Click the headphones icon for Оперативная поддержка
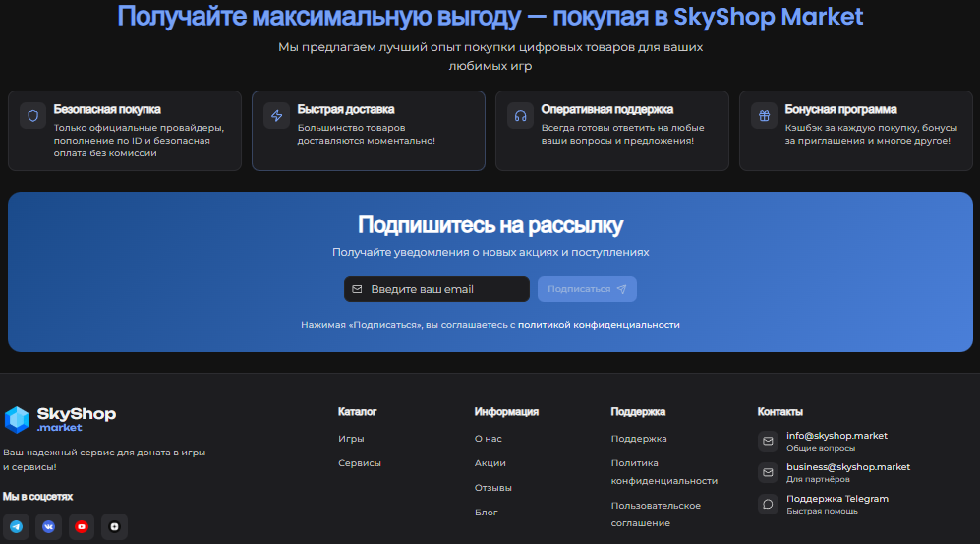 pos(521,116)
